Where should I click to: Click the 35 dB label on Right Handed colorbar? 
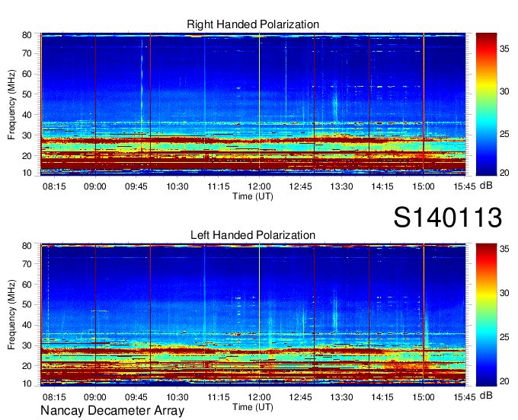(x=504, y=49)
